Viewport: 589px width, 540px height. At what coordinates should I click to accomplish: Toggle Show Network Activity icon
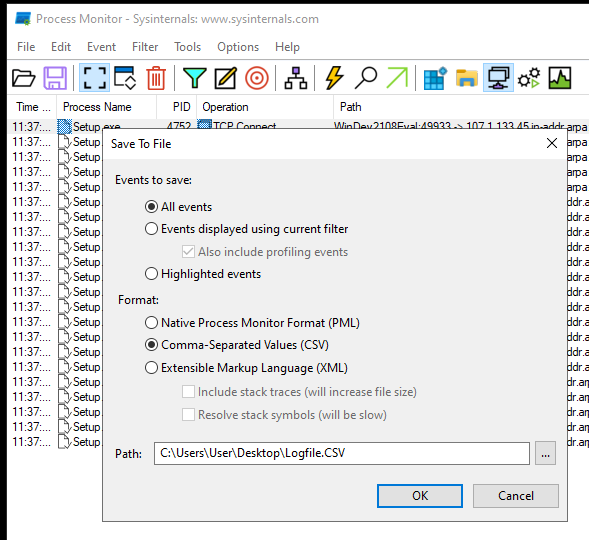[x=498, y=78]
